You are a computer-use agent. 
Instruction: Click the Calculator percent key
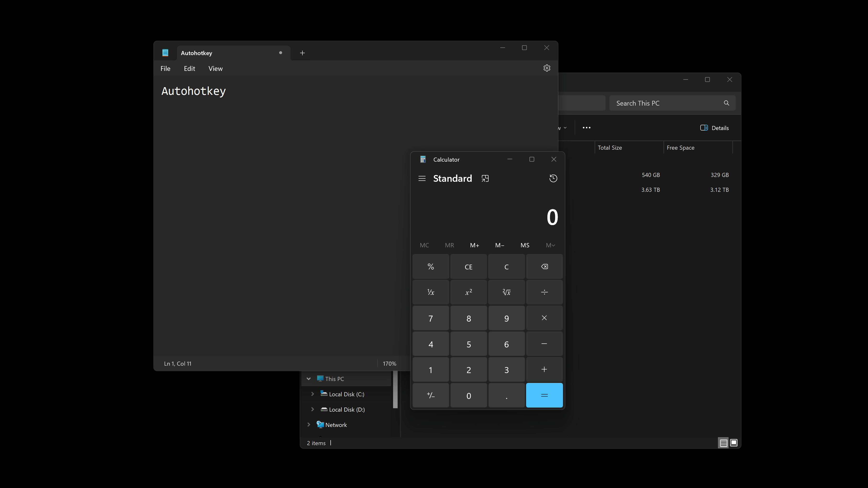[431, 267]
